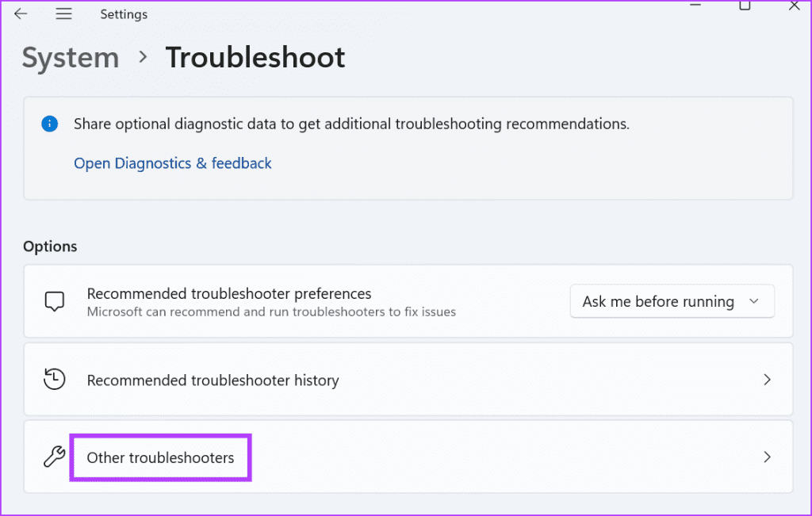Close the Settings window
Image resolution: width=812 pixels, height=516 pixels.
pos(794,6)
